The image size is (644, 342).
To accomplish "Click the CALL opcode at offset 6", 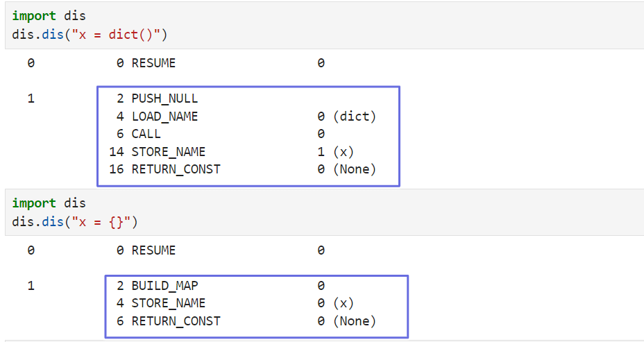I will (x=146, y=134).
